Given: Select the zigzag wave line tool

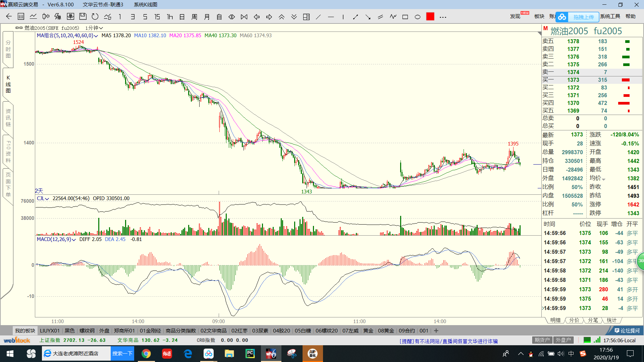Looking at the screenshot, I should (393, 17).
